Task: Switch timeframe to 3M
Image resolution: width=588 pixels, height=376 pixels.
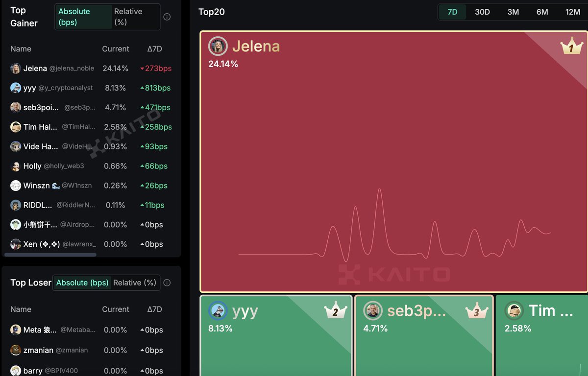Action: pos(513,12)
